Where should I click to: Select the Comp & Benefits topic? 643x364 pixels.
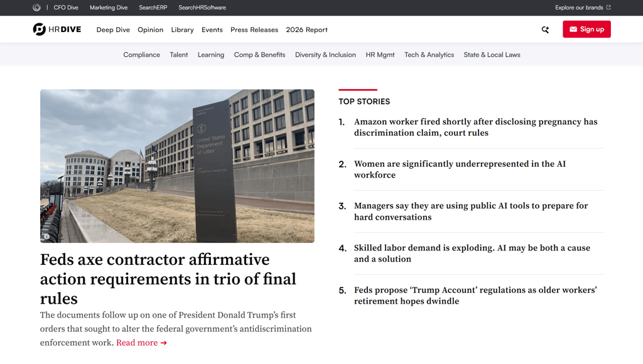pos(259,55)
